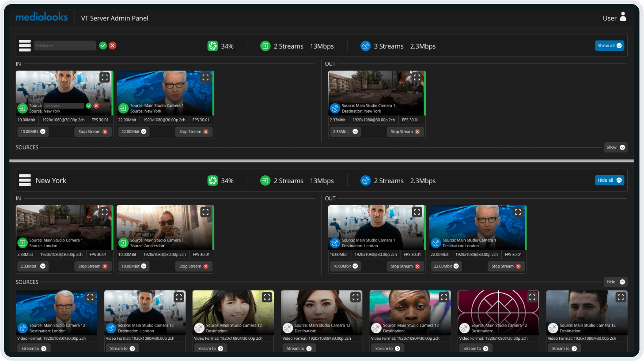The width and height of the screenshot is (644, 361).
Task: Click 'Stream to' under the first source camera
Action: point(34,348)
